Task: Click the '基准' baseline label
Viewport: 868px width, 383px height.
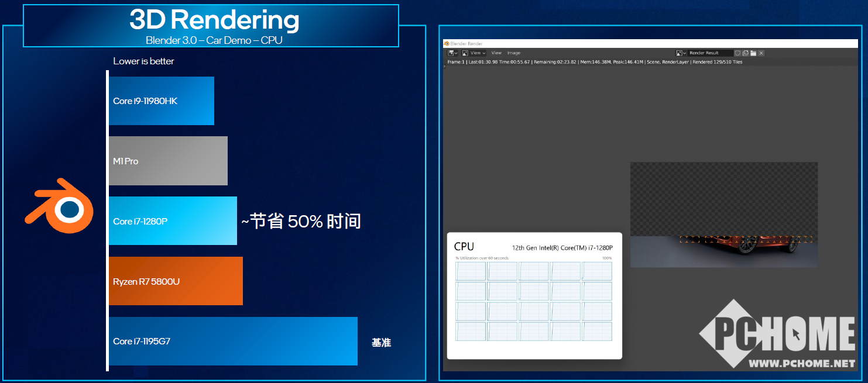Action: pos(381,343)
